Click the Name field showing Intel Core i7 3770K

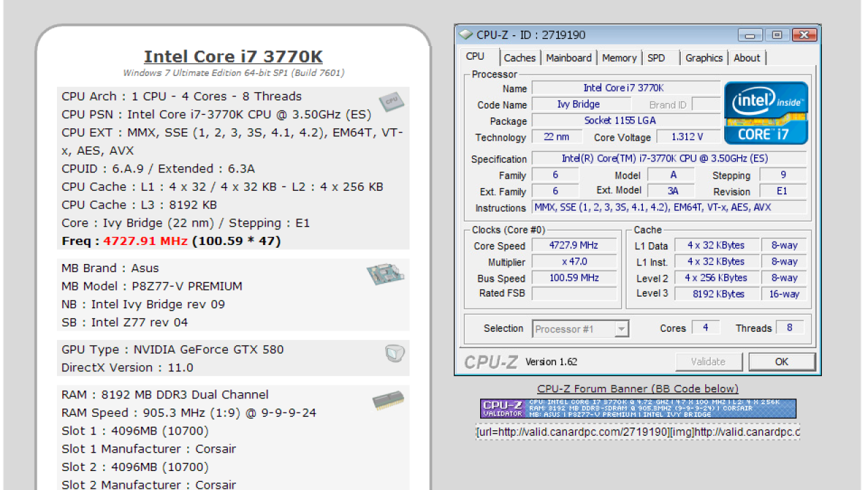(x=626, y=88)
